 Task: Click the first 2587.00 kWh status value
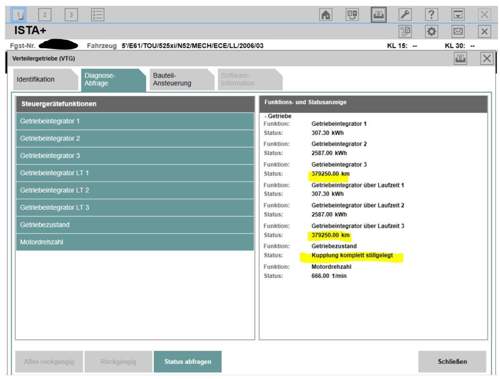[x=329, y=153]
